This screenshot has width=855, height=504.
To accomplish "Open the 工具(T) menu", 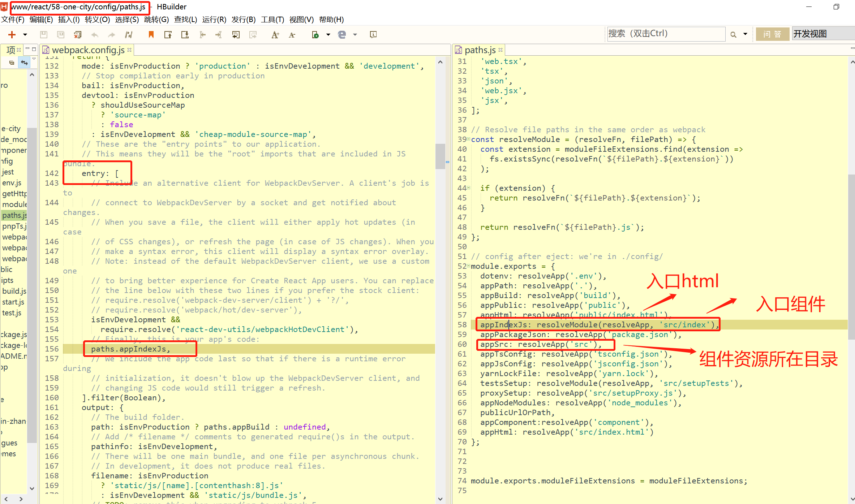I will pos(272,20).
